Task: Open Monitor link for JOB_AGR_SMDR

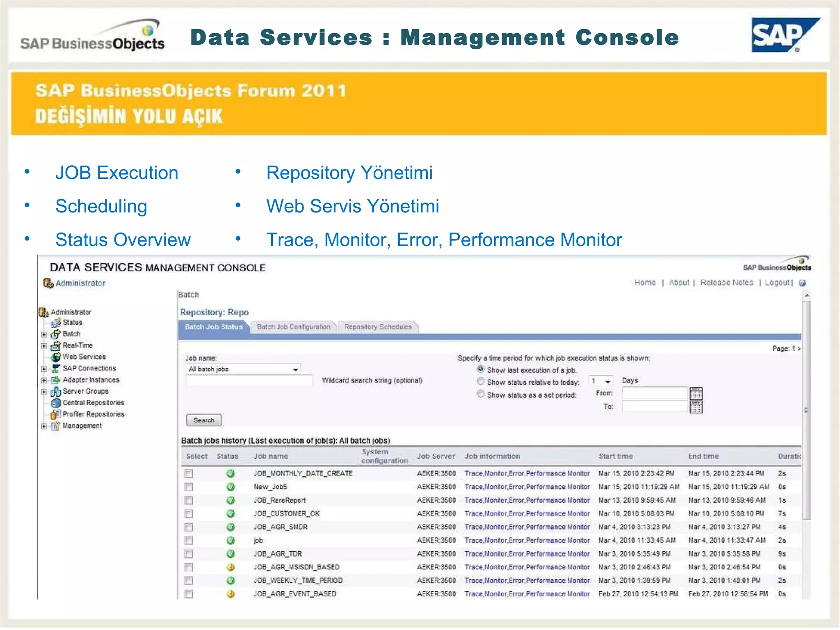Action: click(496, 527)
